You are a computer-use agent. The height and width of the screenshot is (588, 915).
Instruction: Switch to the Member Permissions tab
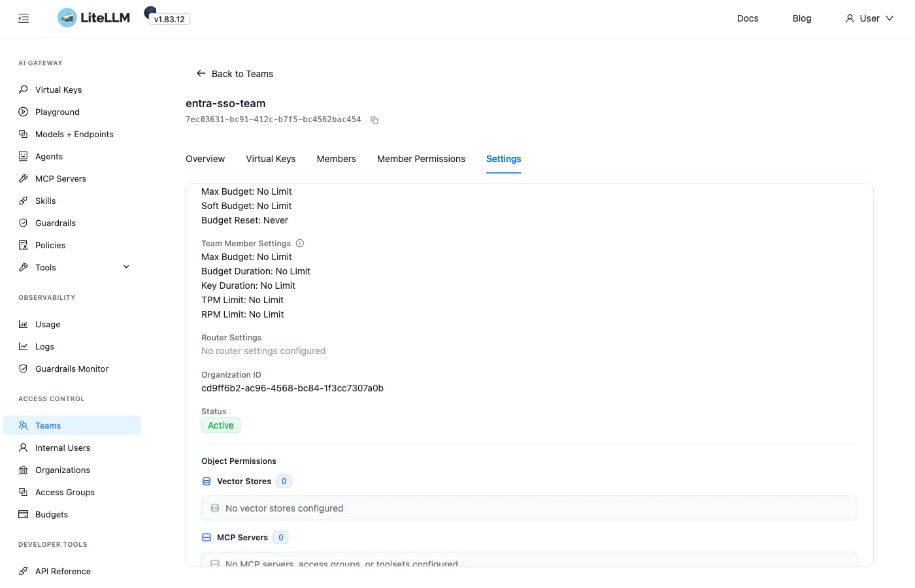(421, 159)
